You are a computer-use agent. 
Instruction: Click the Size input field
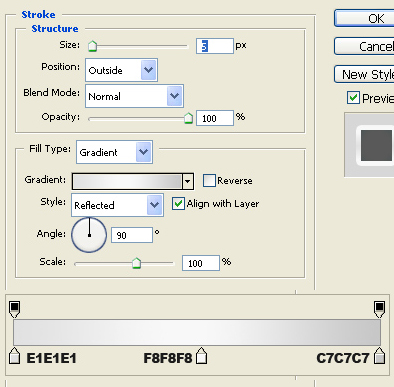(215, 46)
